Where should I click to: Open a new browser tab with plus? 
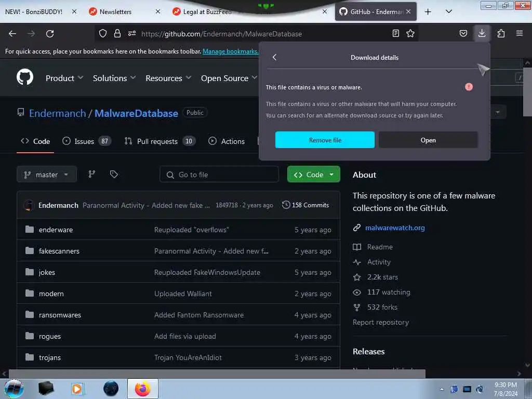(x=428, y=12)
